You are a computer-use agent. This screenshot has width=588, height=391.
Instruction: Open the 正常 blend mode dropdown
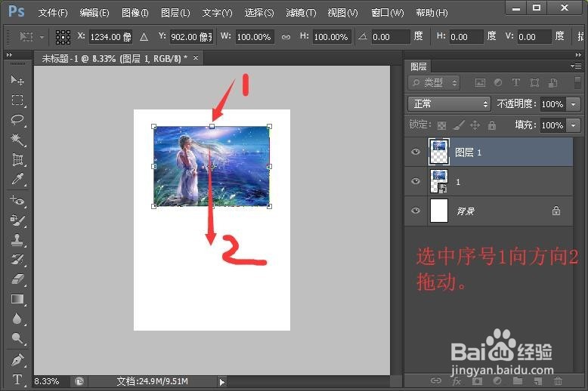click(449, 103)
